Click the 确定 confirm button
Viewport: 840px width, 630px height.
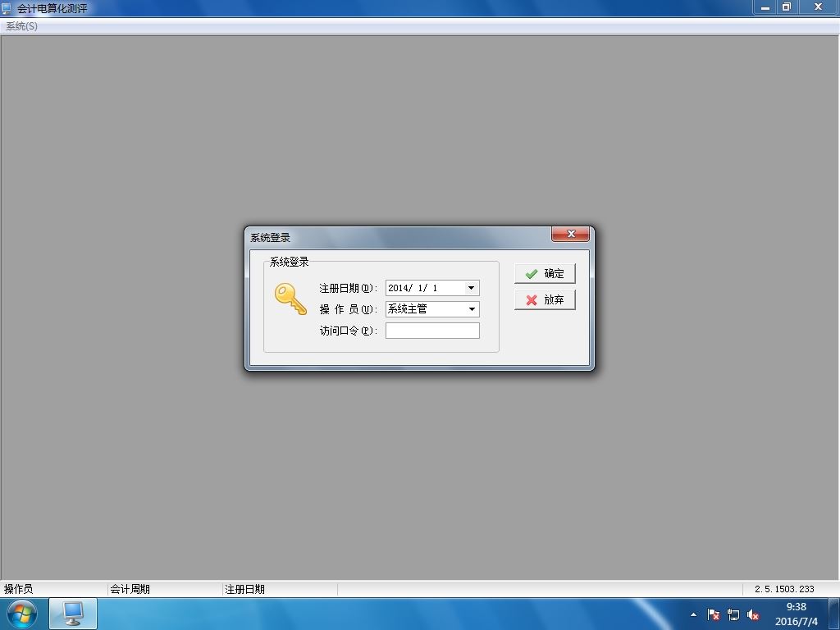[545, 273]
